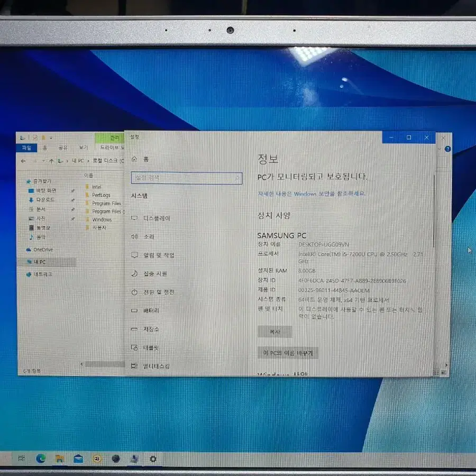Select Music (음악) in Explorer sidebar
476x476 pixels.
(x=37, y=237)
